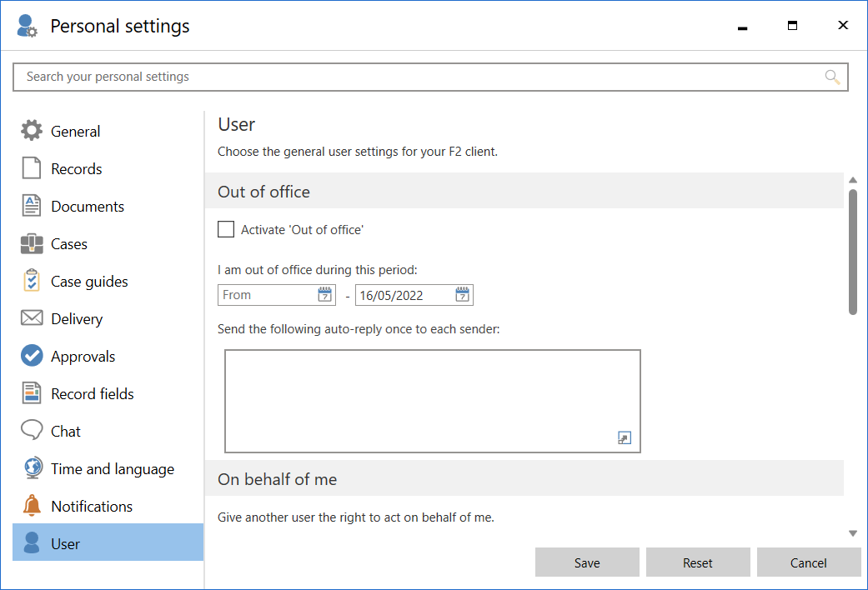Click the vertical scrollbar thumb
The width and height of the screenshot is (868, 590).
[852, 252]
